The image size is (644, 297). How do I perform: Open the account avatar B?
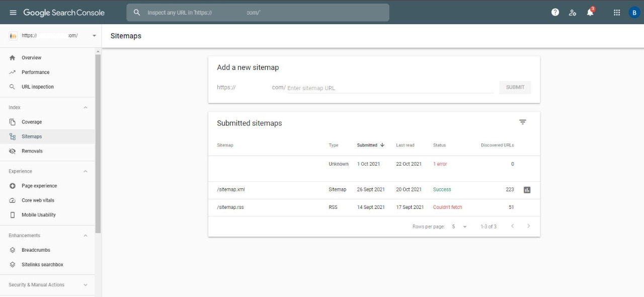click(634, 13)
